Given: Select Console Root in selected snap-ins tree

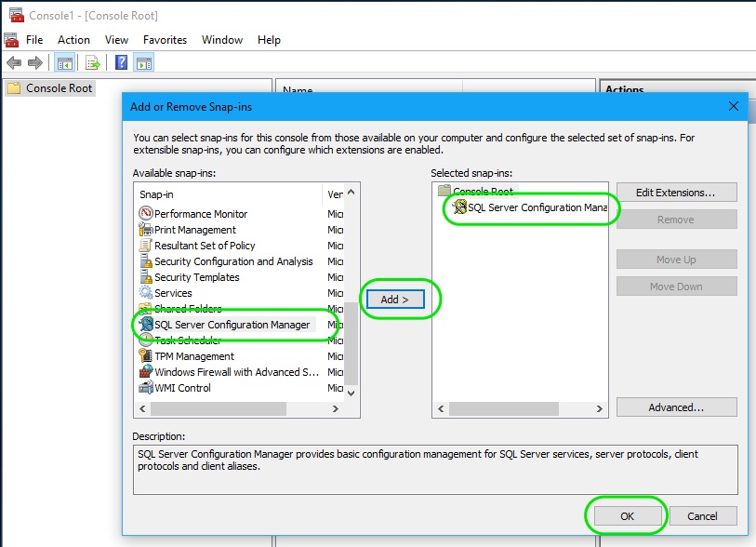Looking at the screenshot, I should [x=484, y=189].
